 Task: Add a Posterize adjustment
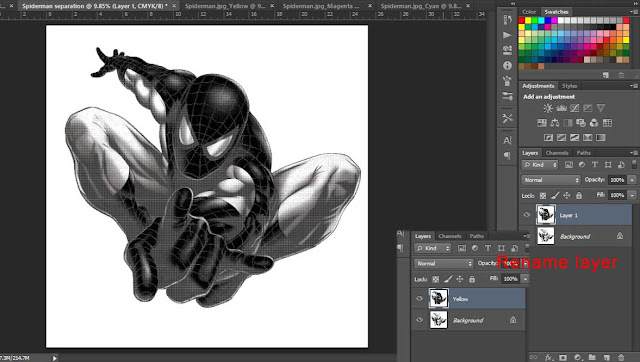coord(562,138)
